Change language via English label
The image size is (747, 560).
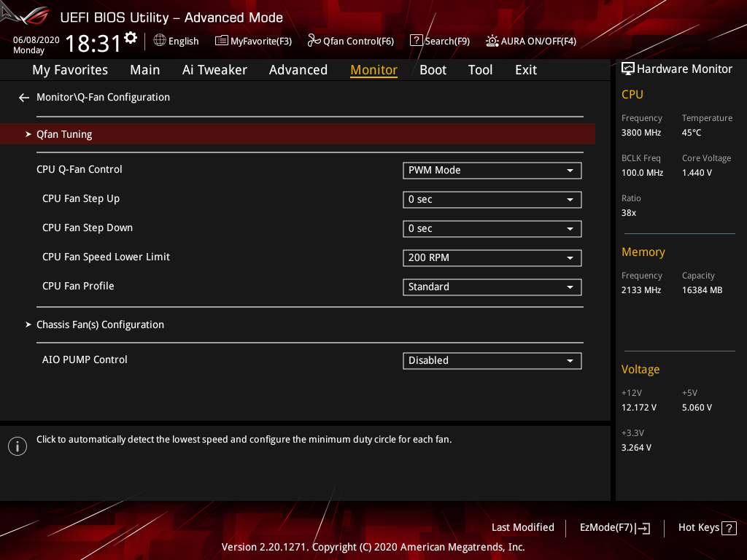pos(183,41)
